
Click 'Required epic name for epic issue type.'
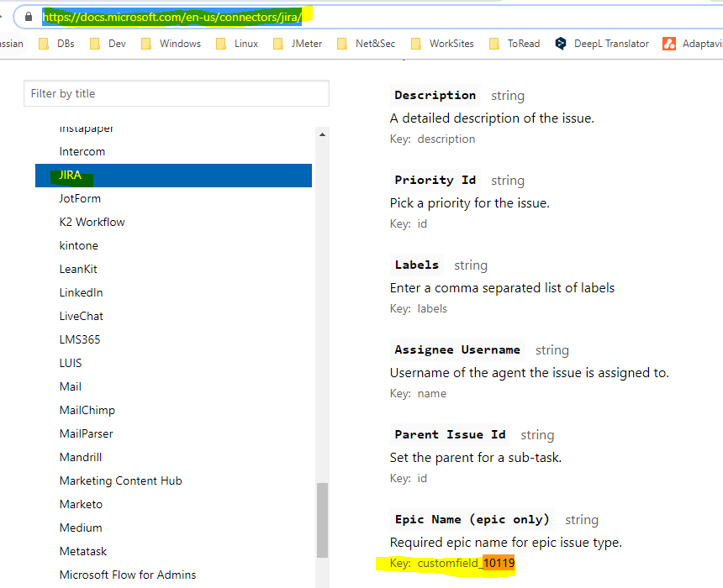[x=505, y=543]
